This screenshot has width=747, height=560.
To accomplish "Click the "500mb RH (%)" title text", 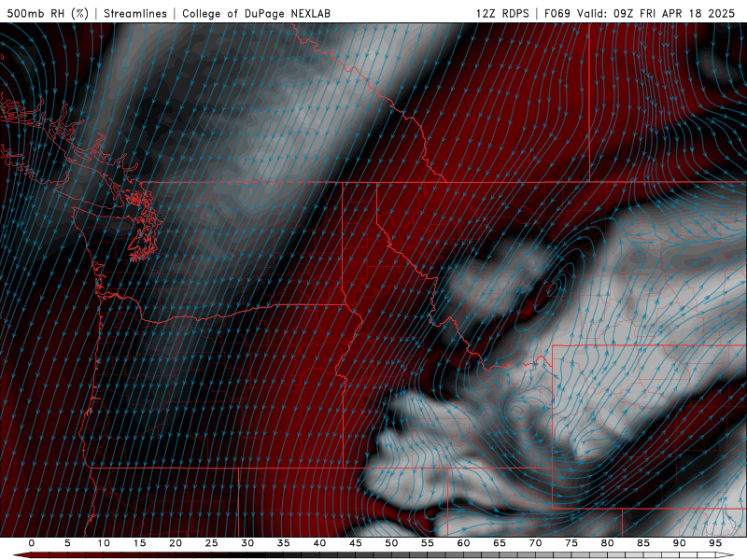I will pyautogui.click(x=49, y=13).
